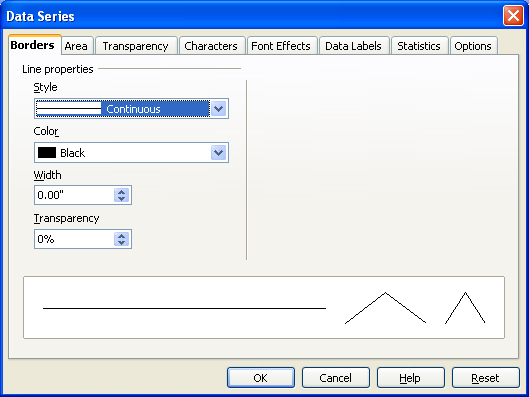Screen dimensions: 529x397
Task: Expand the Color dropdown arrow
Action: [219, 153]
